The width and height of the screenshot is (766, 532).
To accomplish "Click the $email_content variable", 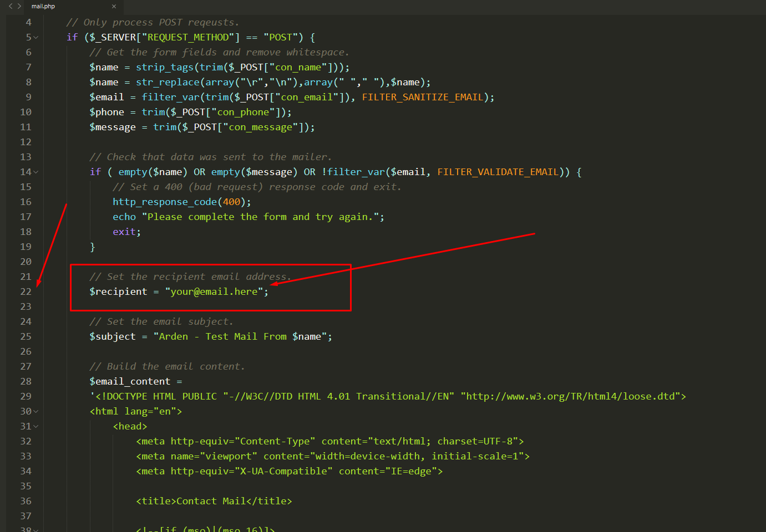I will coord(130,381).
